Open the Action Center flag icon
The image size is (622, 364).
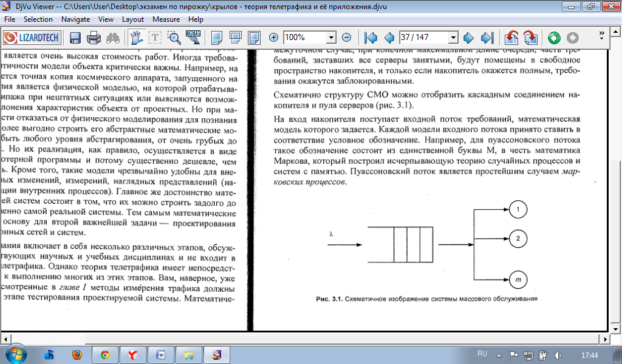(x=513, y=356)
